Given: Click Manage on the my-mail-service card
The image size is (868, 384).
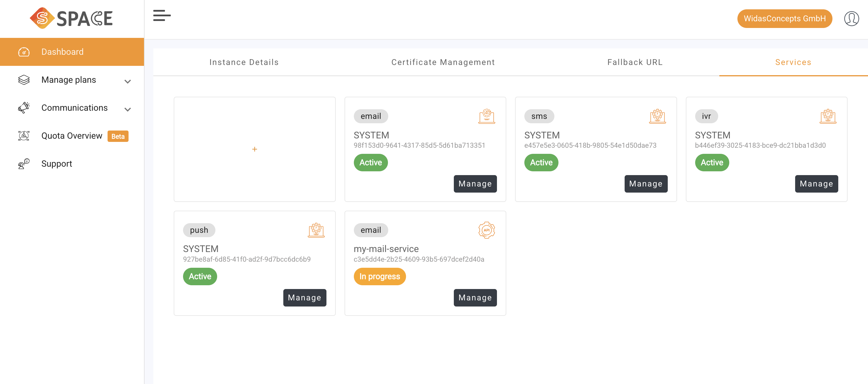Looking at the screenshot, I should coord(475,297).
